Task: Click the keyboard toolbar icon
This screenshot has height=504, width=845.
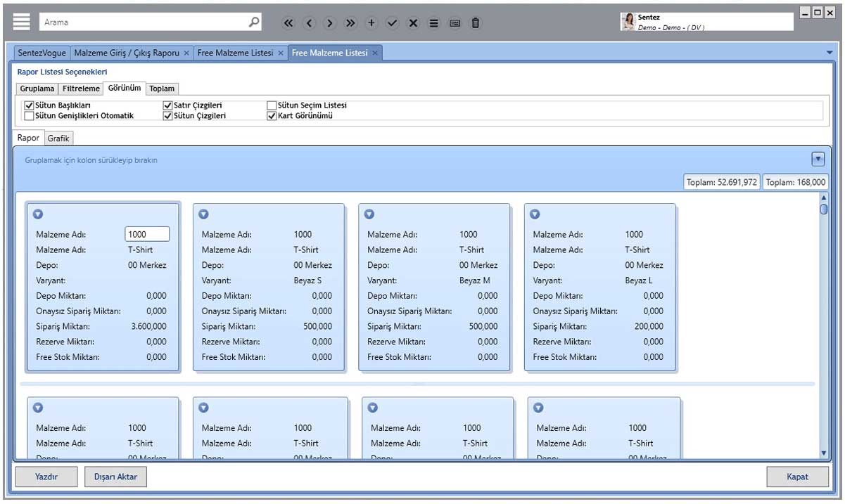Action: click(x=455, y=22)
